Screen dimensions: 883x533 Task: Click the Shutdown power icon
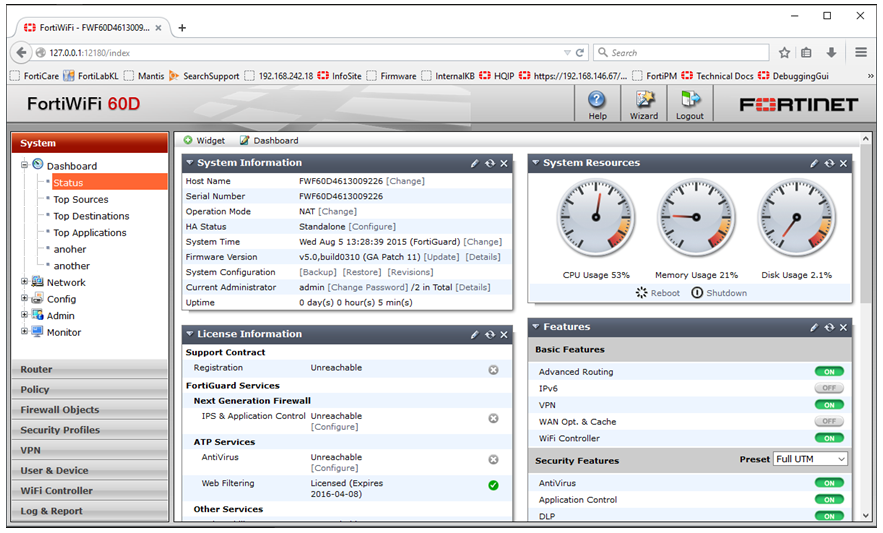point(697,293)
